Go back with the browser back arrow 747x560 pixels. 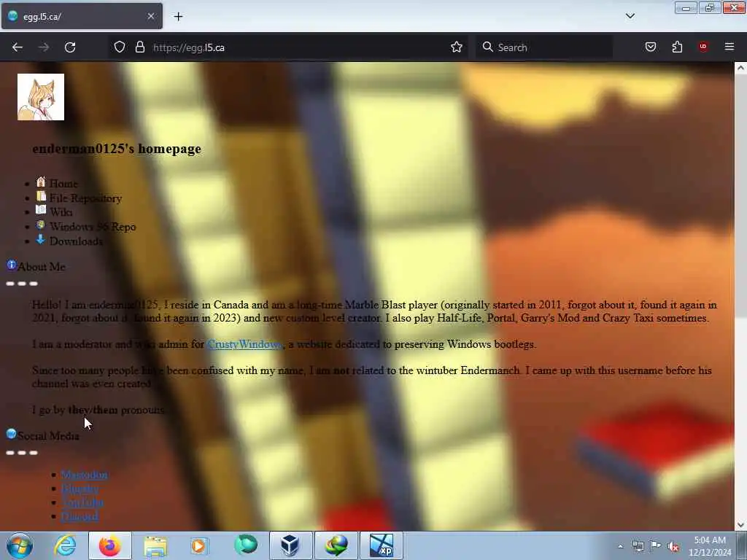18,47
